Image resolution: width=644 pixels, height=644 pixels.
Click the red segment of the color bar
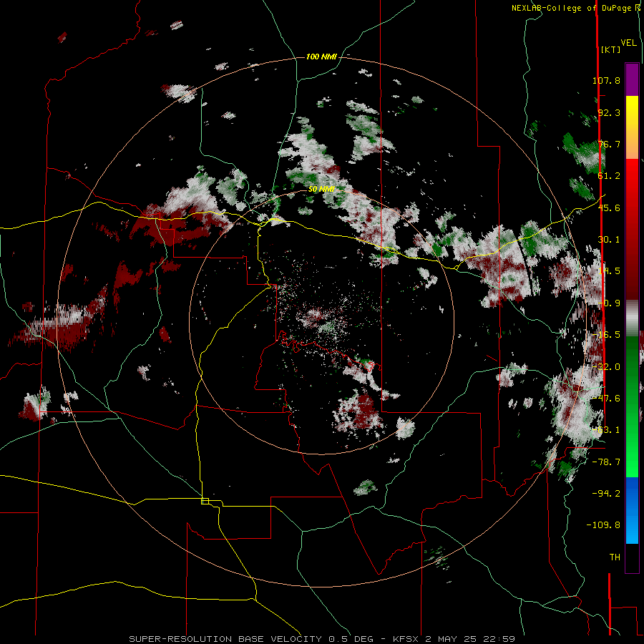tap(632, 229)
